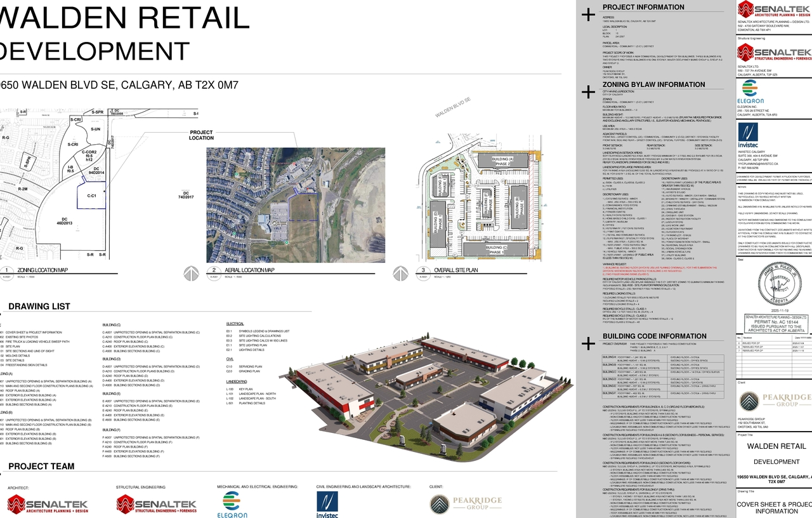This screenshot has height=518, width=812.
Task: Click the 'LANDSCAPING' drawing list subheading
Action: click(237, 382)
